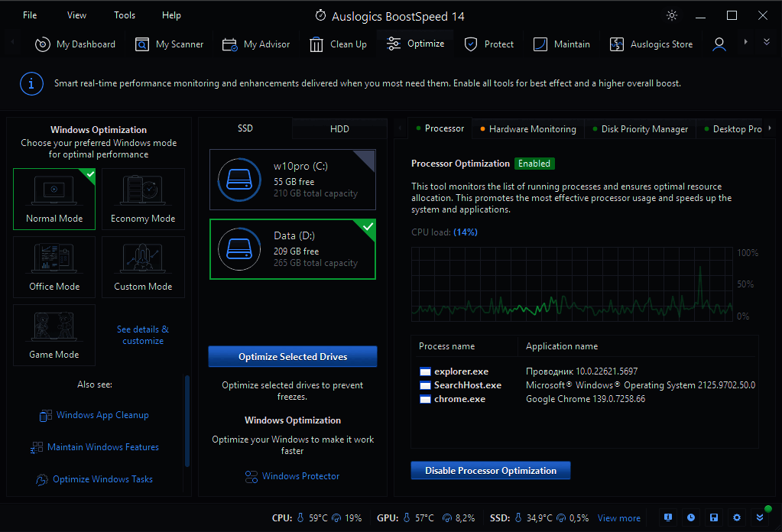Expand the status bar double-chevron menu
The height and width of the screenshot is (532, 782).
point(759,517)
